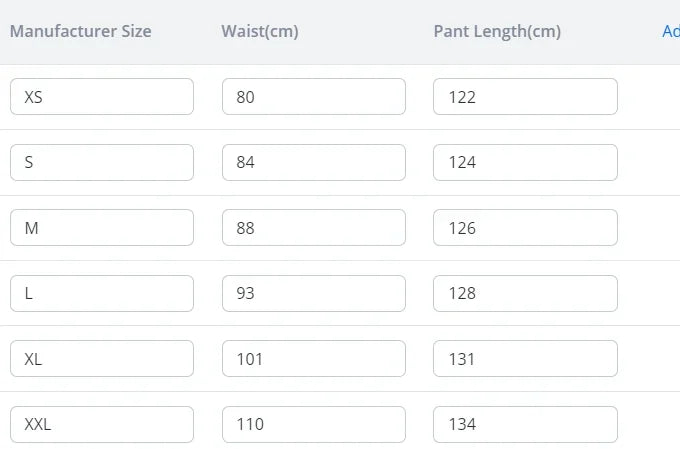
Task: Click the waist input with value 84
Action: coord(313,162)
